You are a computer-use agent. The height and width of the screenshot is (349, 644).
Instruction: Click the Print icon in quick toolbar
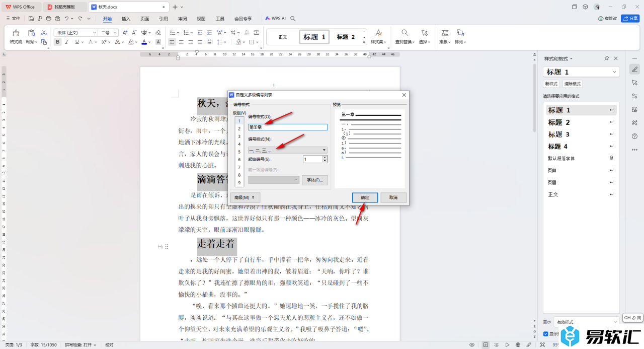click(49, 19)
